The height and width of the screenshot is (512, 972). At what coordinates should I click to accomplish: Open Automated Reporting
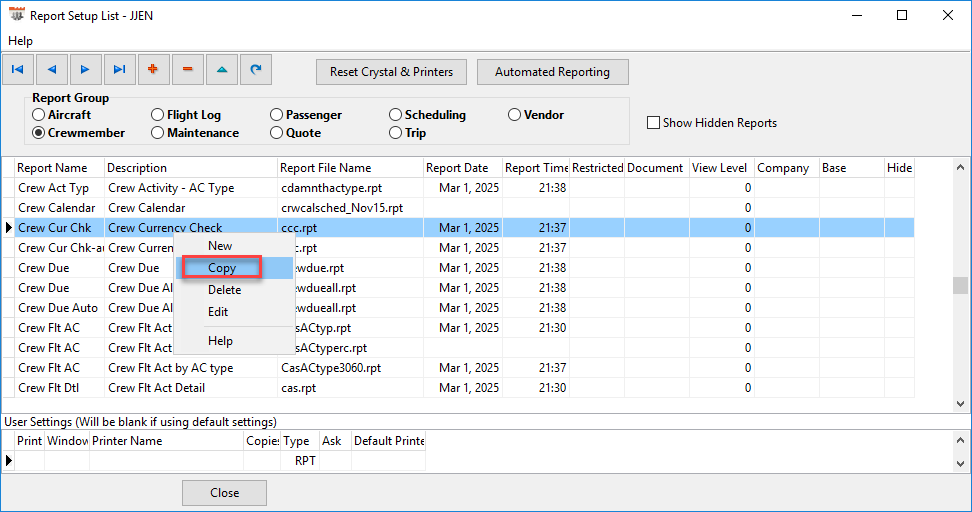click(x=552, y=72)
